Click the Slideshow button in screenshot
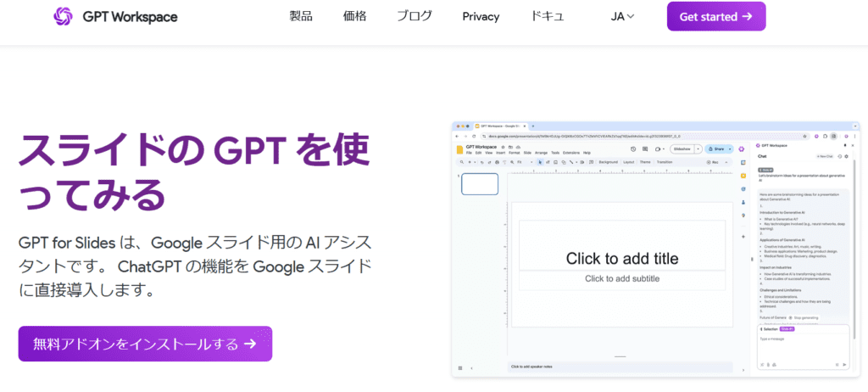 coord(682,149)
